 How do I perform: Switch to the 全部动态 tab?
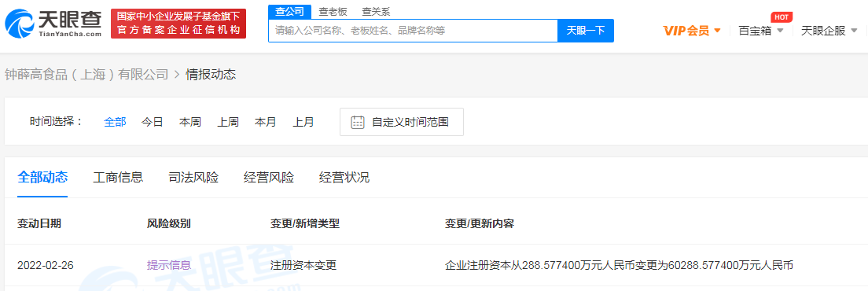(x=42, y=178)
